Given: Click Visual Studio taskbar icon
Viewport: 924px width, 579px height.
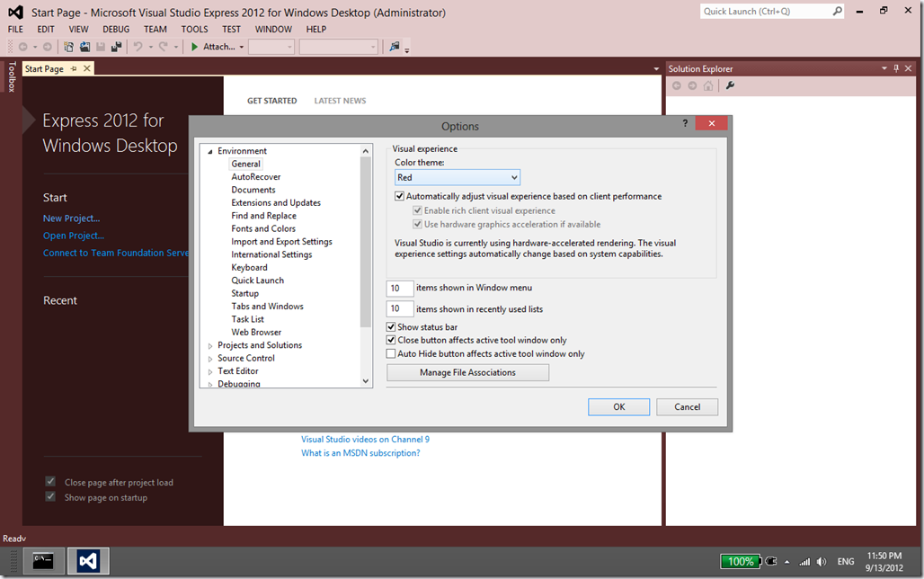Looking at the screenshot, I should (x=88, y=561).
